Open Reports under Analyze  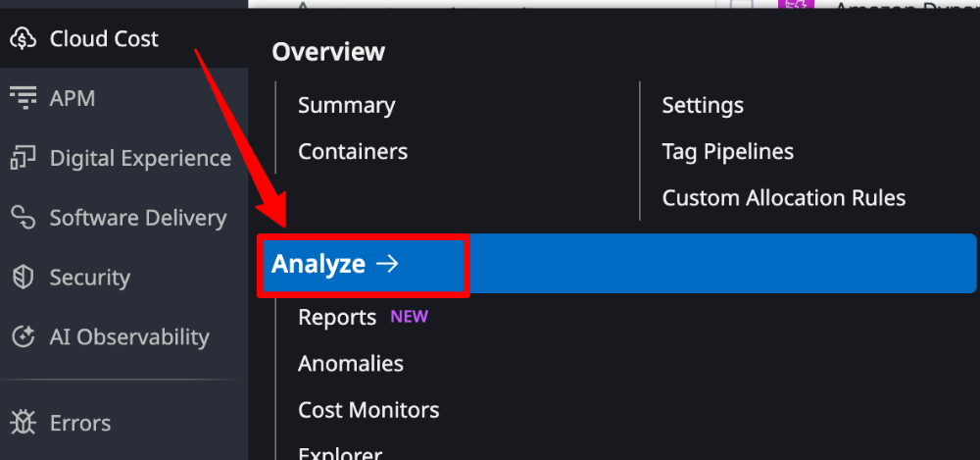337,318
